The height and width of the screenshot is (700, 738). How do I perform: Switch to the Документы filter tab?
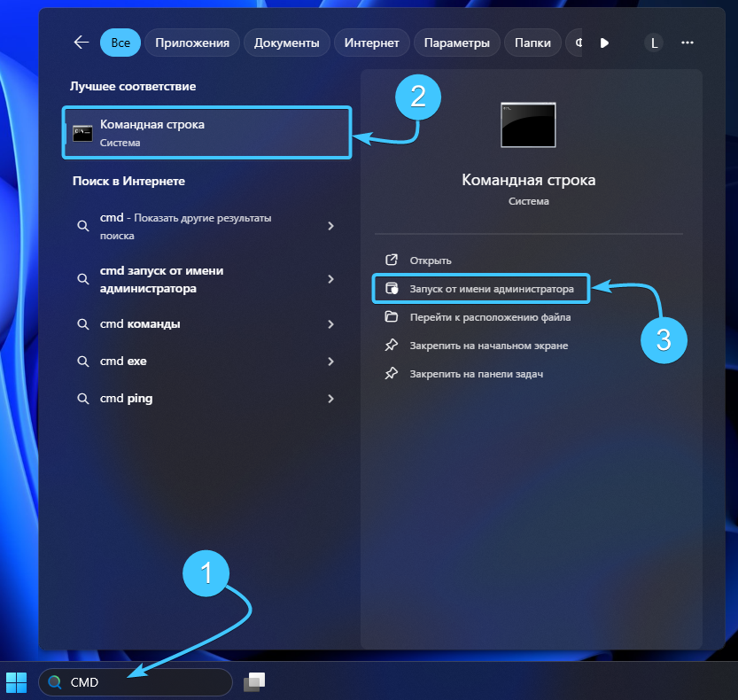pyautogui.click(x=286, y=43)
